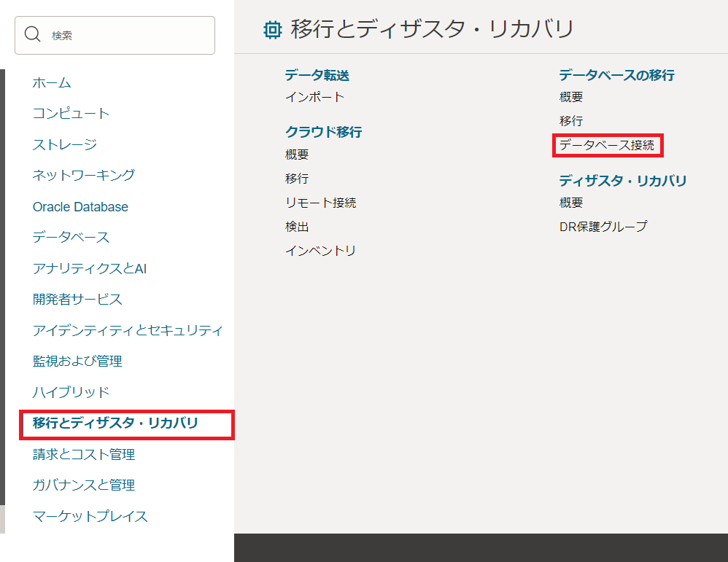Select 請求とコスト管理 in the sidebar
Viewport: 728px width, 562px height.
coord(83,454)
